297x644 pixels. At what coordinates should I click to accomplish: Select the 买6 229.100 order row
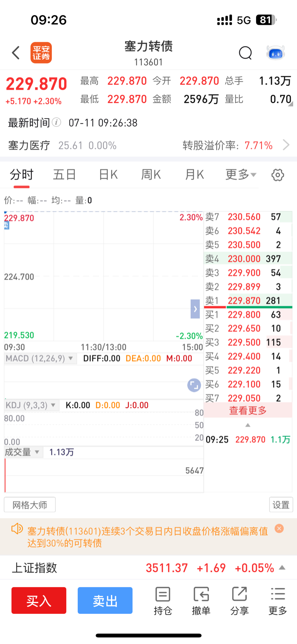[248, 384]
